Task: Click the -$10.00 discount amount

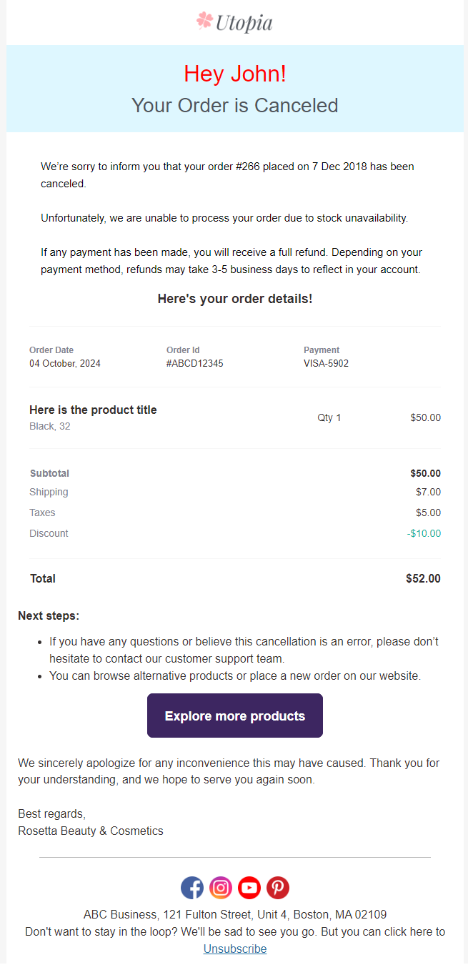Action: pyautogui.click(x=424, y=533)
